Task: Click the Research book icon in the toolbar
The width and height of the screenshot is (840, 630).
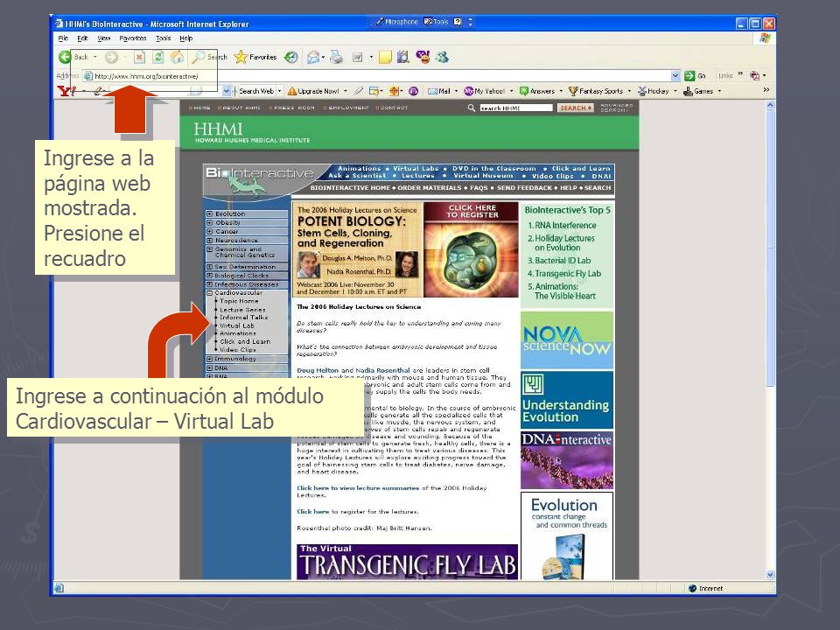Action: 402,57
